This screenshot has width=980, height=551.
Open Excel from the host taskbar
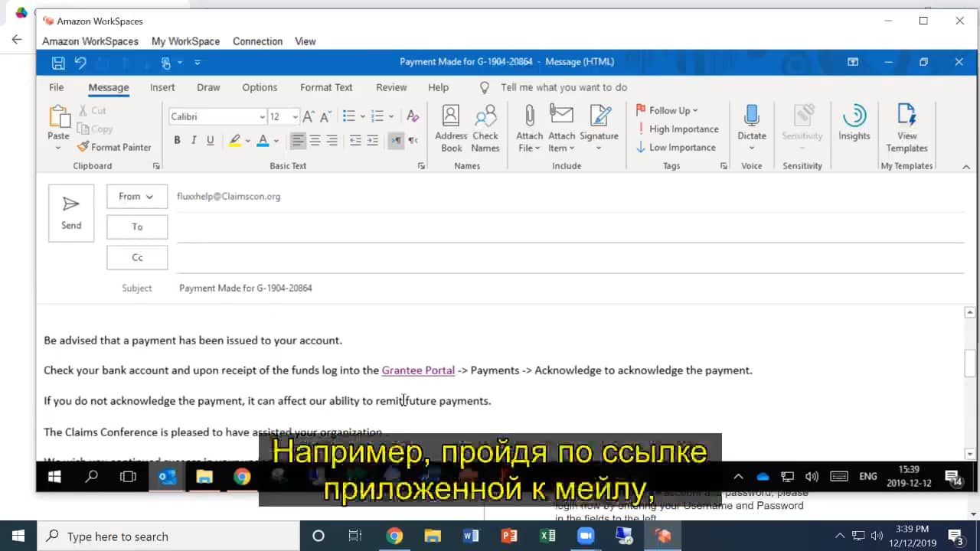click(547, 536)
